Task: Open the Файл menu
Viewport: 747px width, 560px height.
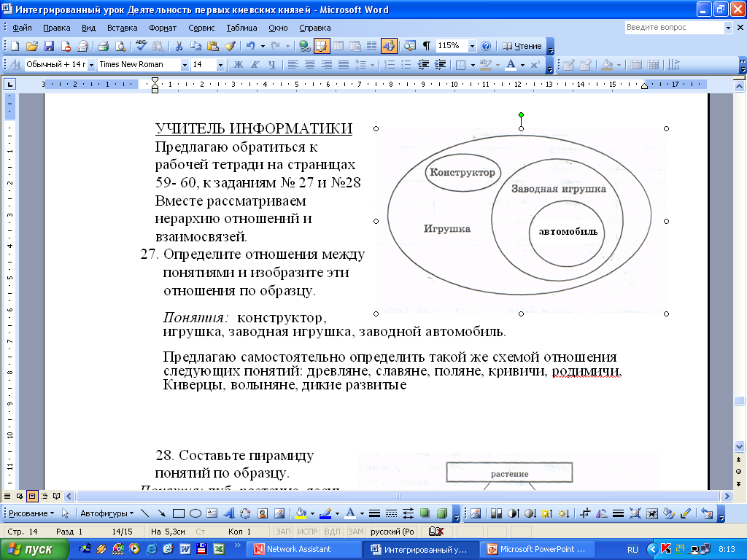Action: (x=22, y=28)
